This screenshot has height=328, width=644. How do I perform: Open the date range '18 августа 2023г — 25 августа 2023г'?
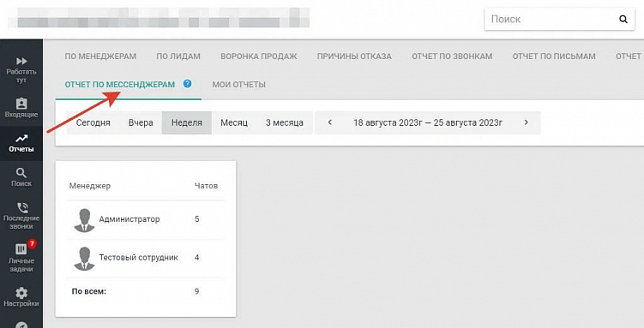point(428,122)
